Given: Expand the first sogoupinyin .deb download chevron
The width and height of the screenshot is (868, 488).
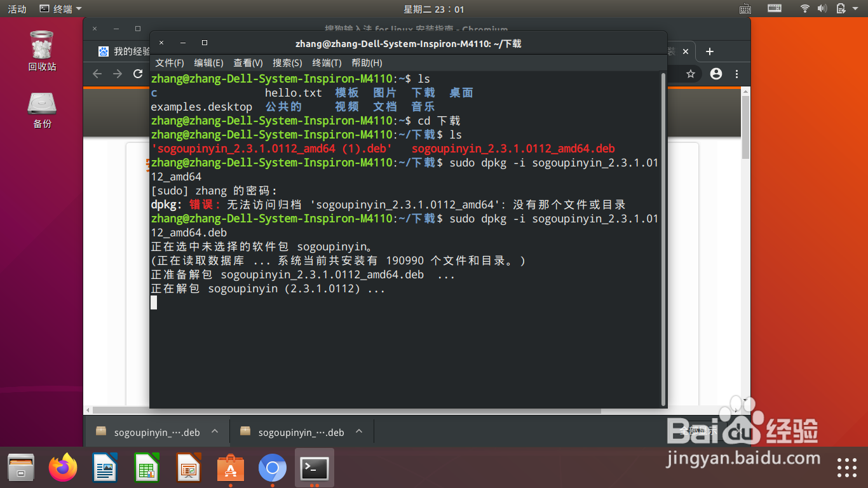Looking at the screenshot, I should pyautogui.click(x=215, y=431).
